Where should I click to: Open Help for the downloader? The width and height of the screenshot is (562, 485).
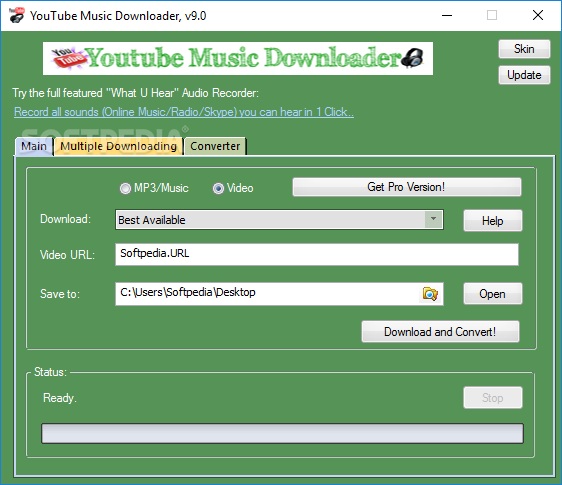(x=493, y=220)
